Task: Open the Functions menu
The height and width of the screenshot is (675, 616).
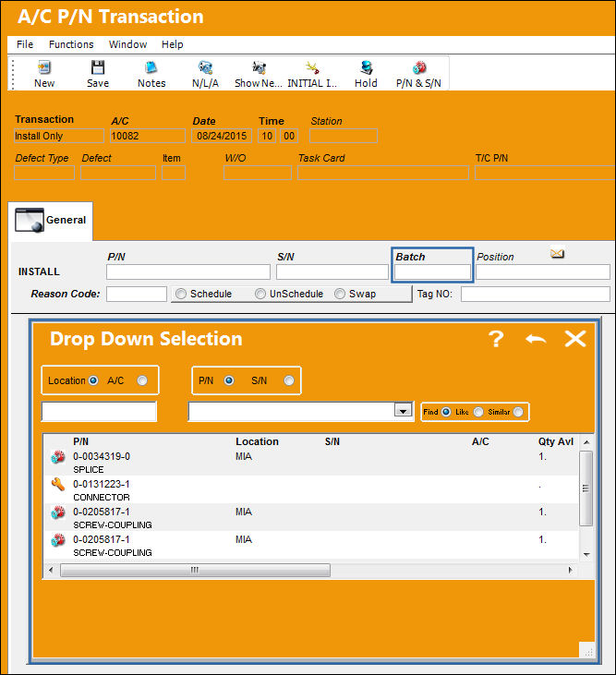Action: [x=71, y=44]
